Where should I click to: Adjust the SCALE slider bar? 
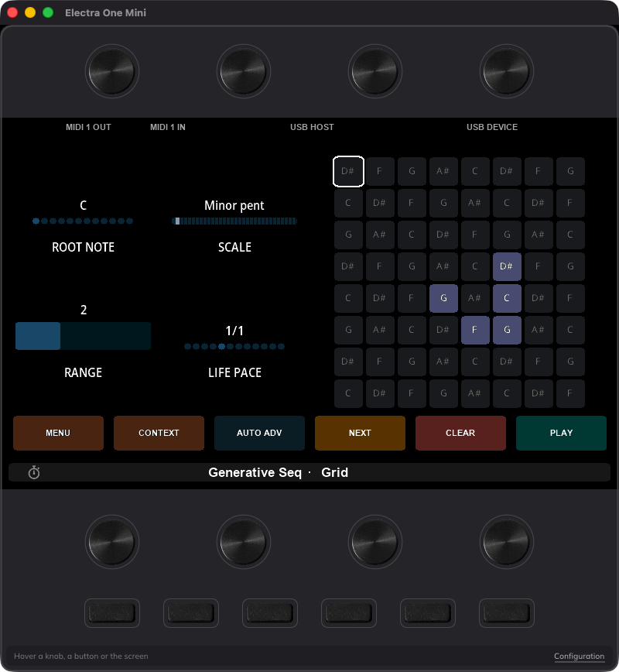[234, 221]
